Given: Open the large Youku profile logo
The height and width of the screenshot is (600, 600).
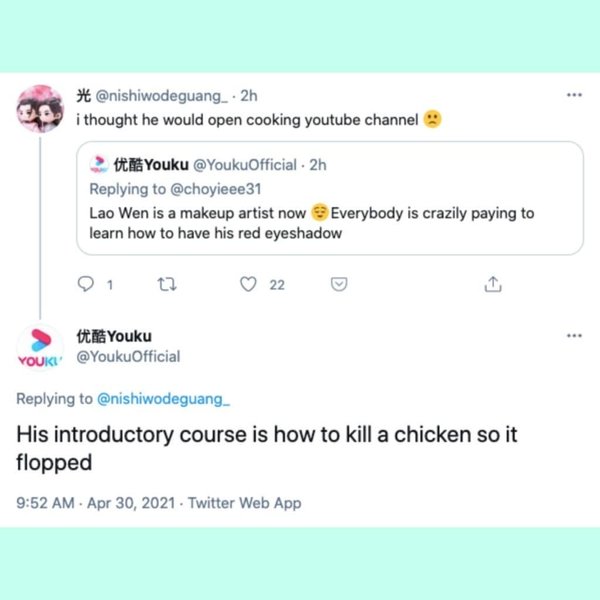Looking at the screenshot, I should click(40, 346).
